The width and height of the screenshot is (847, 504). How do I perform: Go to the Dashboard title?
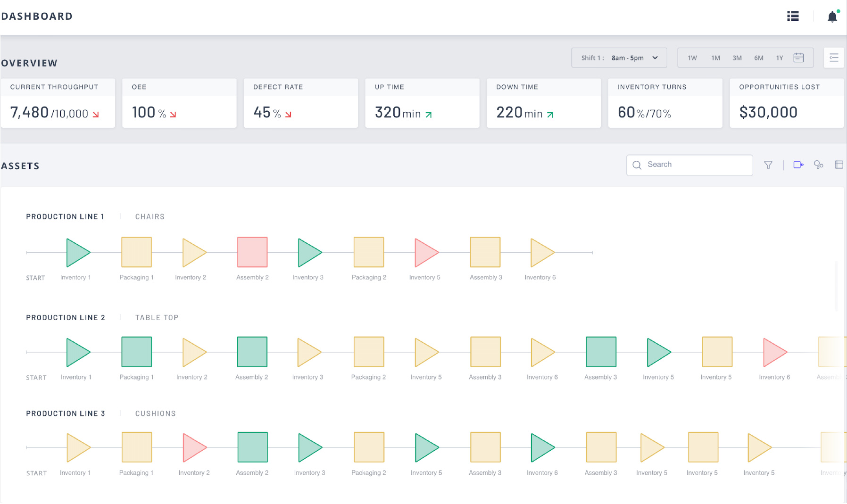[x=37, y=16]
